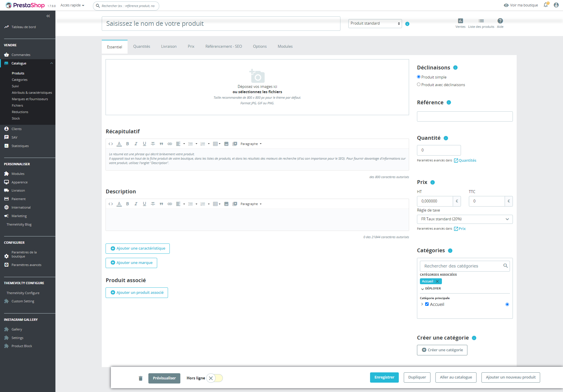Open the Produit standard dropdown
Screen dimensions: 563x392
pos(375,23)
